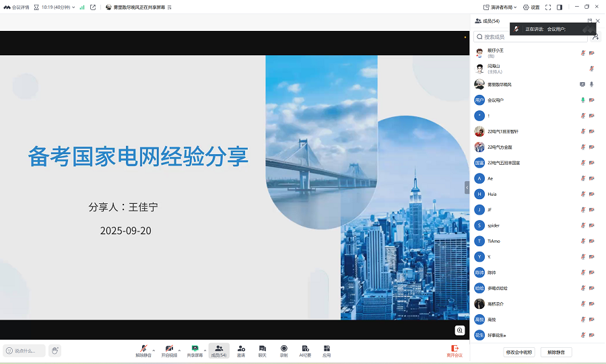Viewport: 606px width, 364px height.
Task: Toggle 解除静音 microphone button
Action: [143, 350]
